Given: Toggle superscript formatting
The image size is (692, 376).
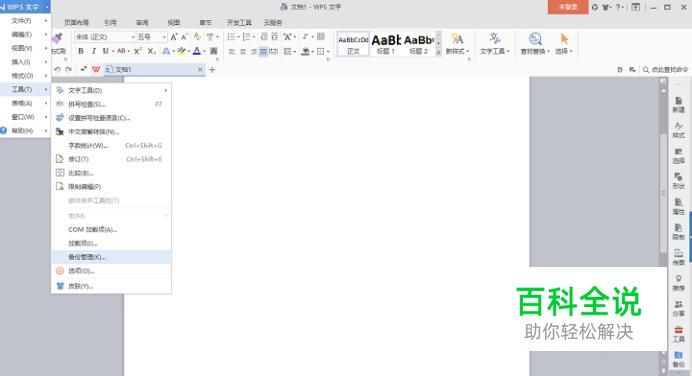Looking at the screenshot, I should pyautogui.click(x=138, y=51).
